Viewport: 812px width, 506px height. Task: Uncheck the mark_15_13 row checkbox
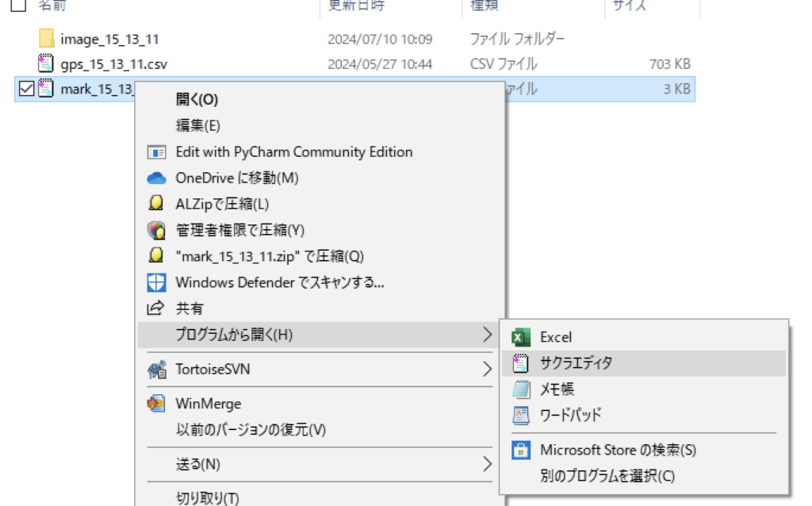tap(26, 89)
